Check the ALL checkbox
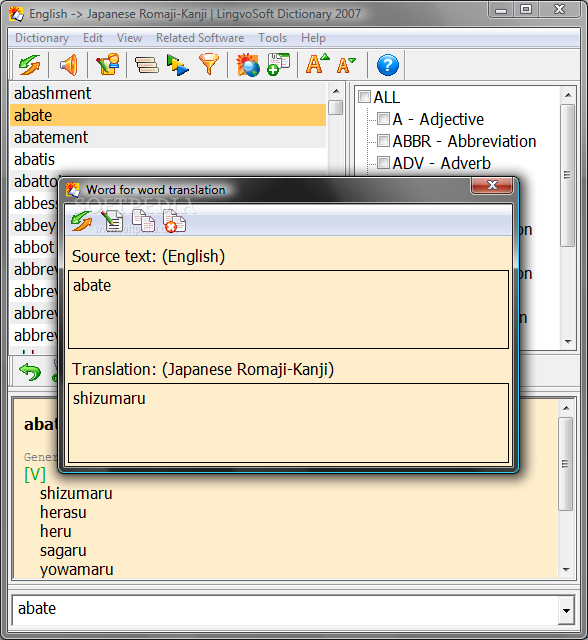 click(x=364, y=97)
